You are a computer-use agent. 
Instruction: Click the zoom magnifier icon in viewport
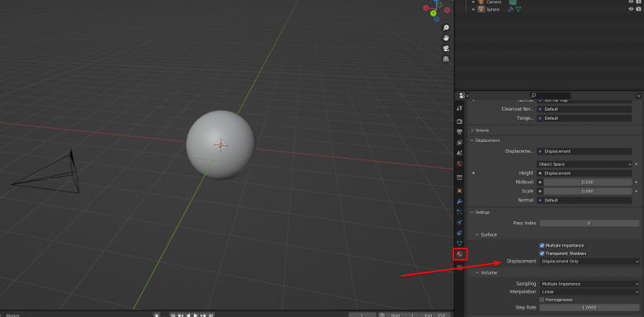point(446,27)
